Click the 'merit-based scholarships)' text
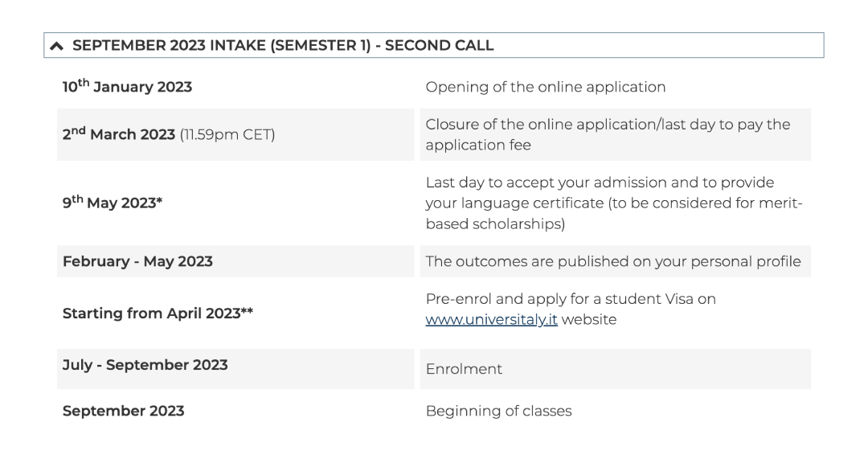Image resolution: width=868 pixels, height=459 pixels. click(495, 224)
